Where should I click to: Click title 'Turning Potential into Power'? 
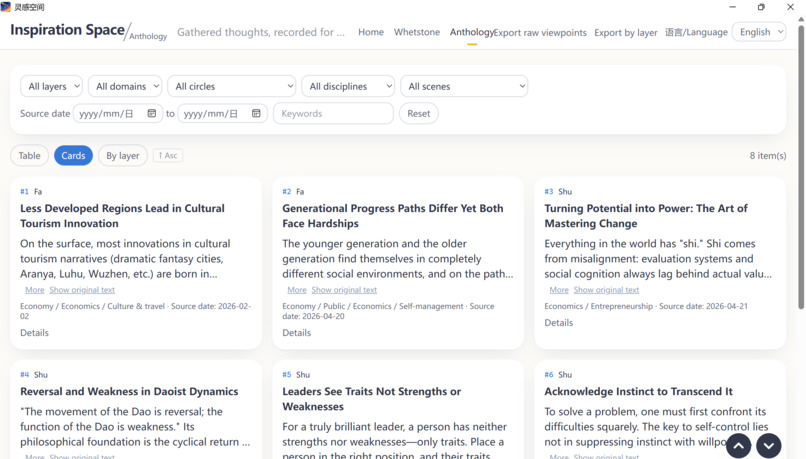(646, 216)
